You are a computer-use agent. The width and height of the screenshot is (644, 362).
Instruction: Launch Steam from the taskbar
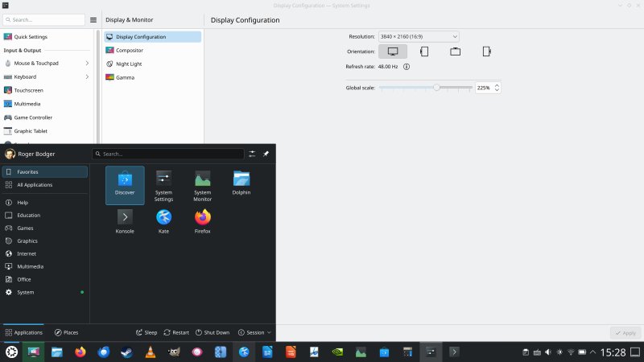click(126, 352)
